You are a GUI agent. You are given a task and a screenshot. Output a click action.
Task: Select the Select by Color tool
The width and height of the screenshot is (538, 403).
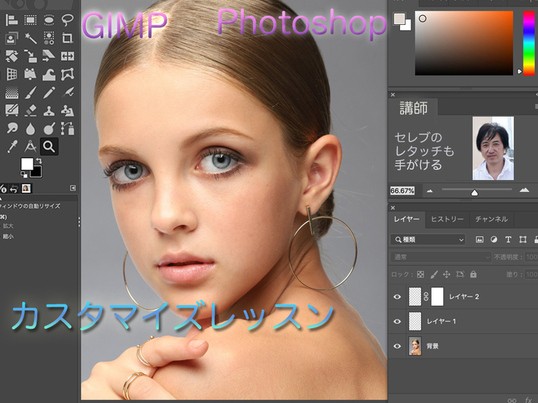49,38
